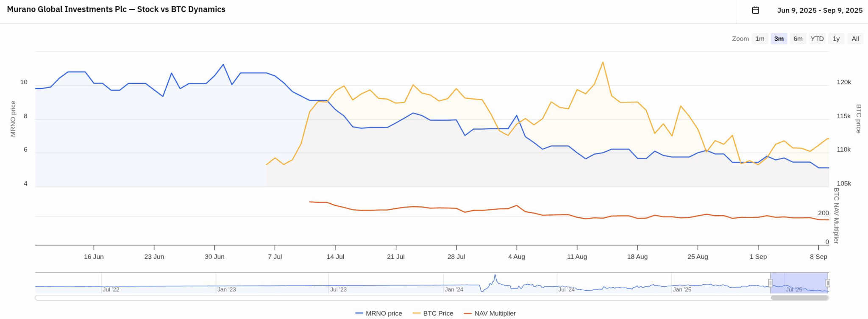The image size is (868, 319).
Task: Click Jul '23 on the navigator timeline
Action: 338,289
